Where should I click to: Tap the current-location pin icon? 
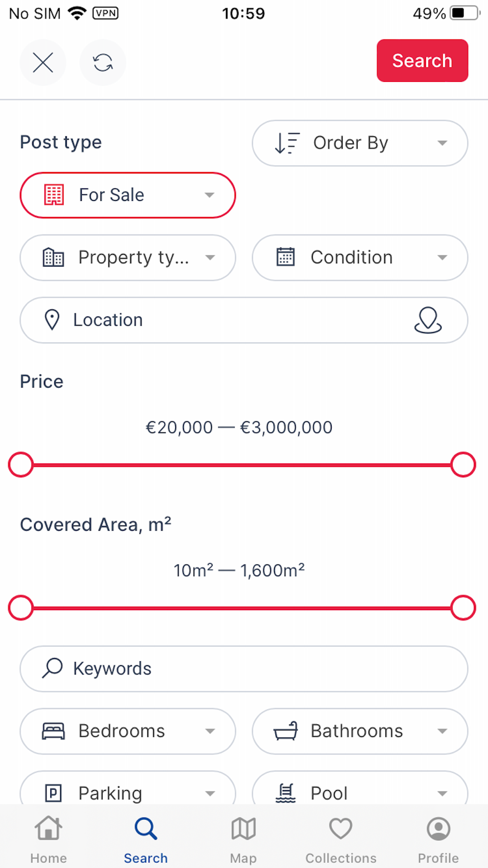pyautogui.click(x=427, y=320)
